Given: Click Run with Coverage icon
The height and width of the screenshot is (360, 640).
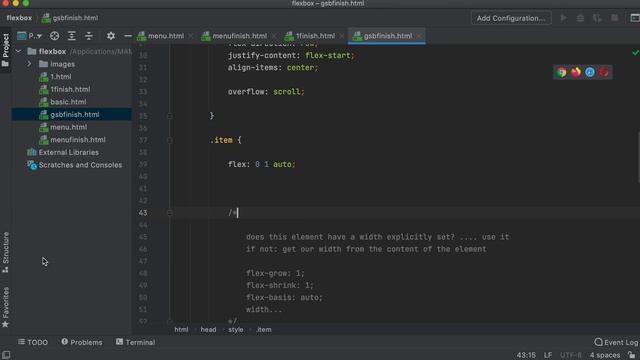Looking at the screenshot, I should pyautogui.click(x=597, y=18).
